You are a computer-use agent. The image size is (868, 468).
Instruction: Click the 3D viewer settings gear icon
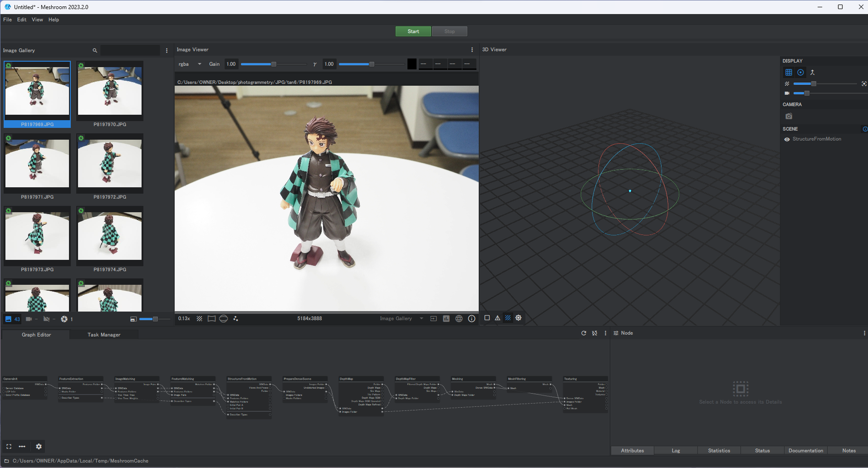coord(518,318)
